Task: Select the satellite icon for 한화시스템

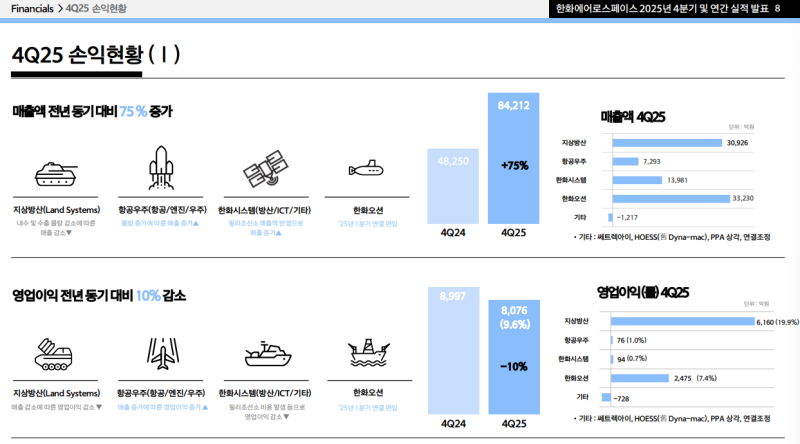Action: point(265,169)
